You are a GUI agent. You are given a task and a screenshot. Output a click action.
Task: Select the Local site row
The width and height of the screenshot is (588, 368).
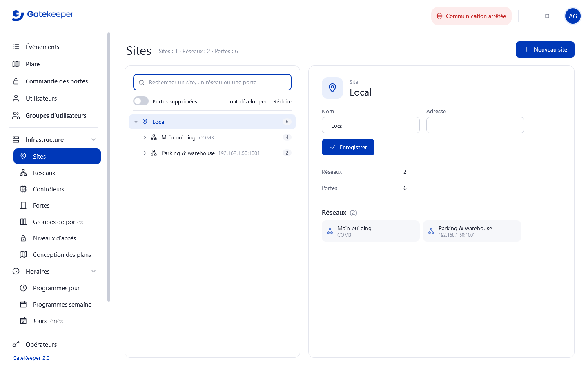(x=212, y=122)
